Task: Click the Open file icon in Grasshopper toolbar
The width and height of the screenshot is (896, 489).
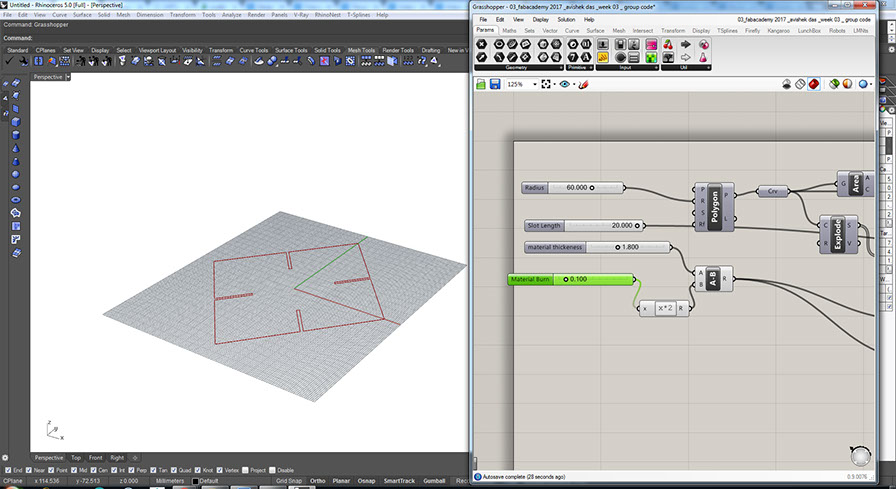Action: point(481,85)
